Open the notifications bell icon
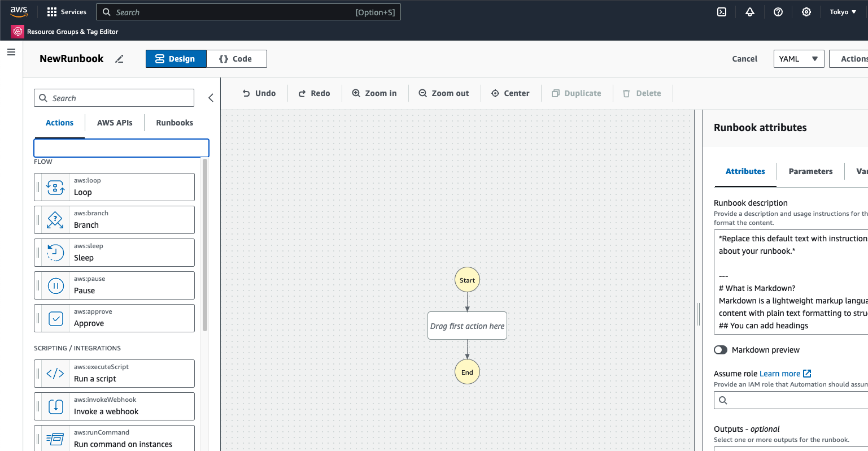The height and width of the screenshot is (451, 868). tap(750, 12)
